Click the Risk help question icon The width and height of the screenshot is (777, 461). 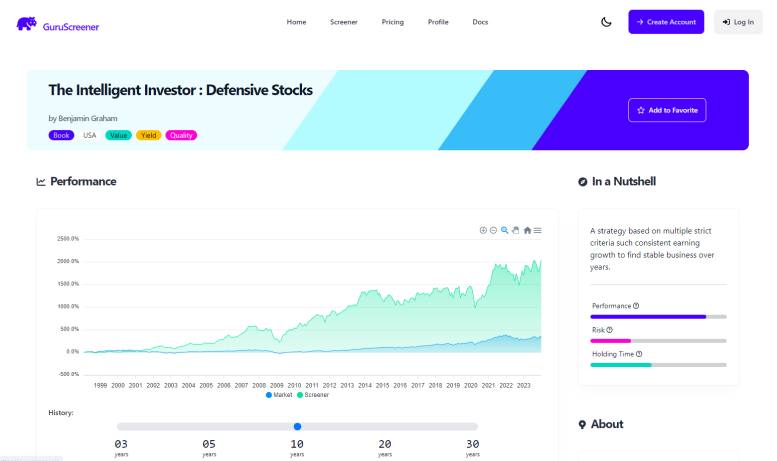click(x=609, y=329)
